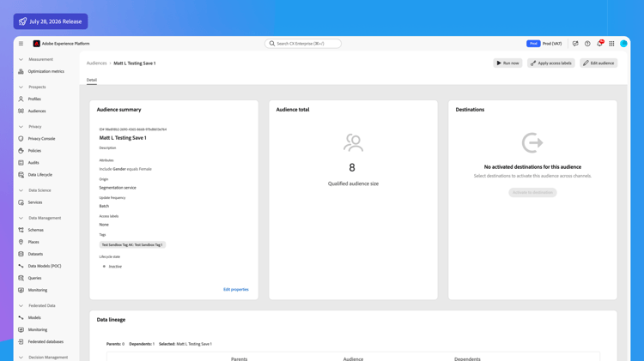Collapse the Data Management section
The height and width of the screenshot is (361, 644).
[x=21, y=218]
